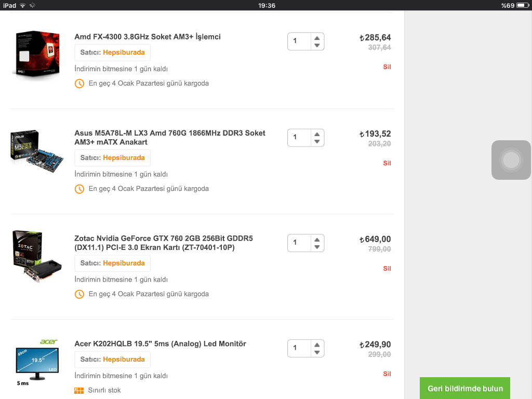Image resolution: width=532 pixels, height=399 pixels.
Task: Decrease quantity of Acer K202HQLB monitor
Action: (x=317, y=353)
